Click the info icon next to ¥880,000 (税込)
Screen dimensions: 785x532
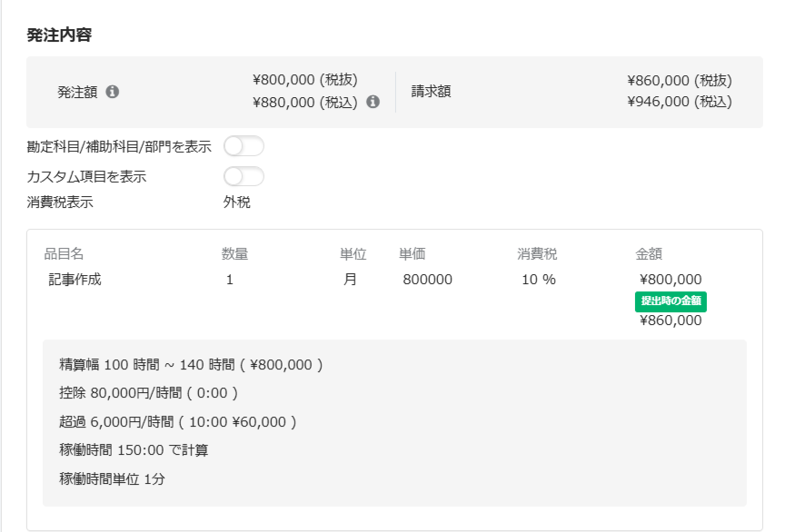coord(373,102)
